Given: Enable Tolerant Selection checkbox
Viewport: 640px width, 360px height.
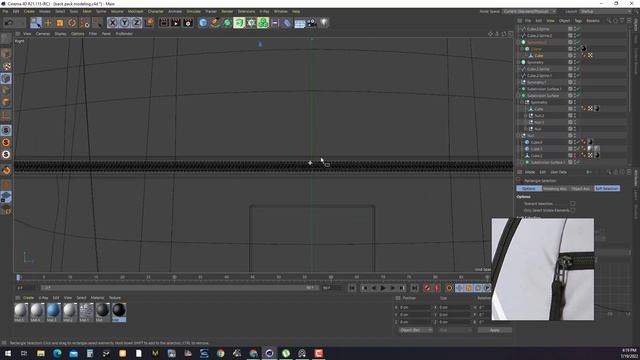Looking at the screenshot, I should 573,204.
